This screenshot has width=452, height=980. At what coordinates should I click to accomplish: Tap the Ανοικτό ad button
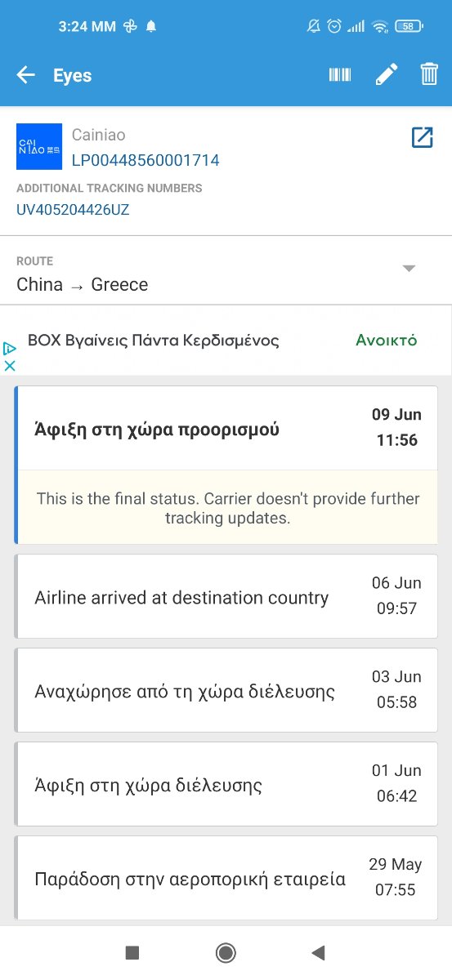[x=387, y=341]
